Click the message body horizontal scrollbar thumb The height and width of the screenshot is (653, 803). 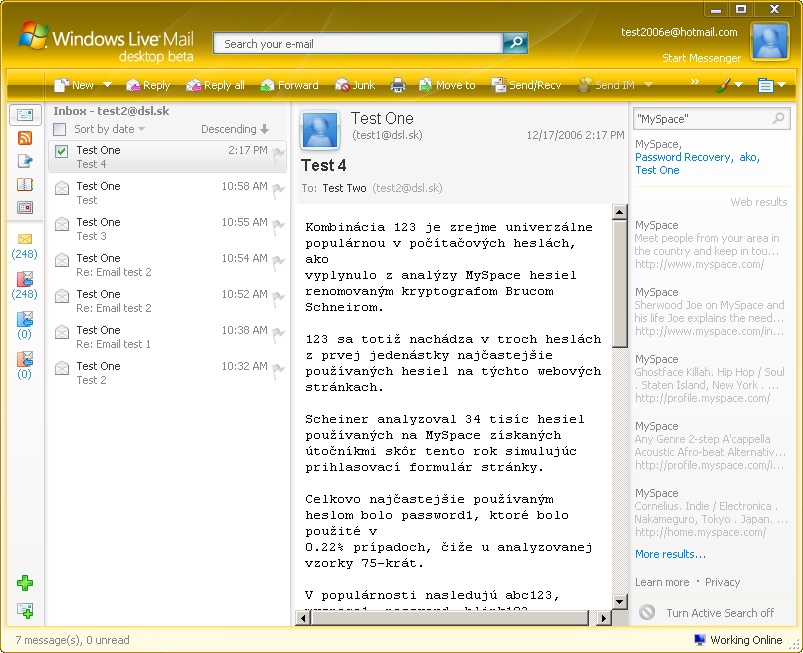(450, 618)
